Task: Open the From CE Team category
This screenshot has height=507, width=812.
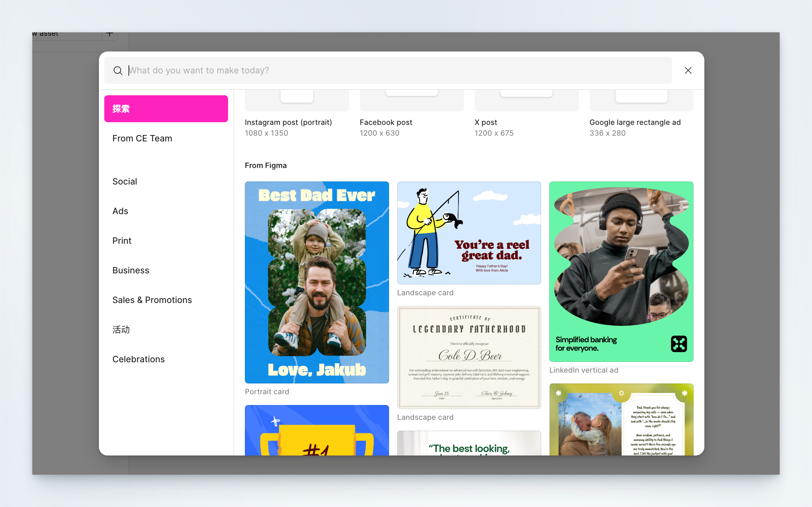Action: coord(142,138)
